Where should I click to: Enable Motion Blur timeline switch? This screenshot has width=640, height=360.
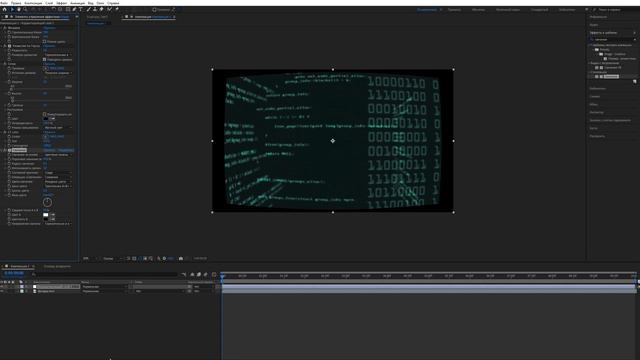pos(205,274)
